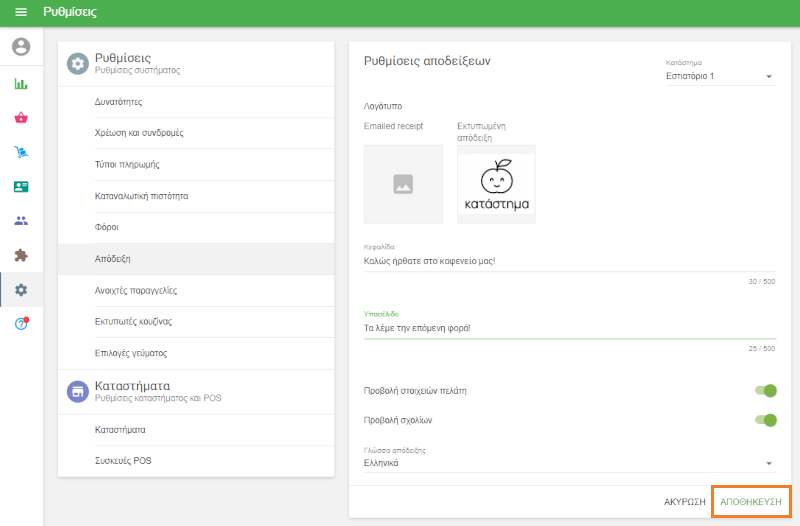Open the inventory cart icon in sidebar
Screen dimensions: 800x526
tap(21, 152)
